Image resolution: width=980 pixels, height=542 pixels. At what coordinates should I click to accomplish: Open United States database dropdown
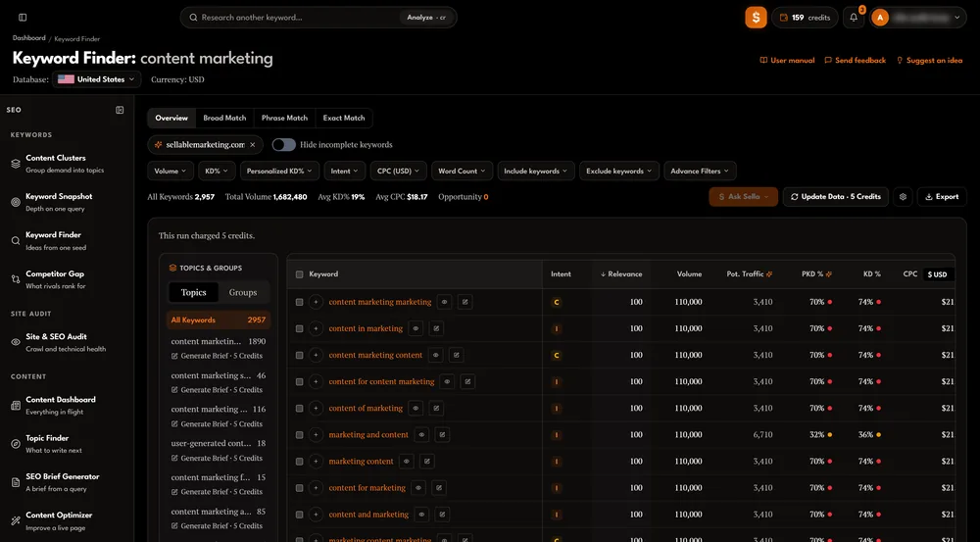[96, 79]
